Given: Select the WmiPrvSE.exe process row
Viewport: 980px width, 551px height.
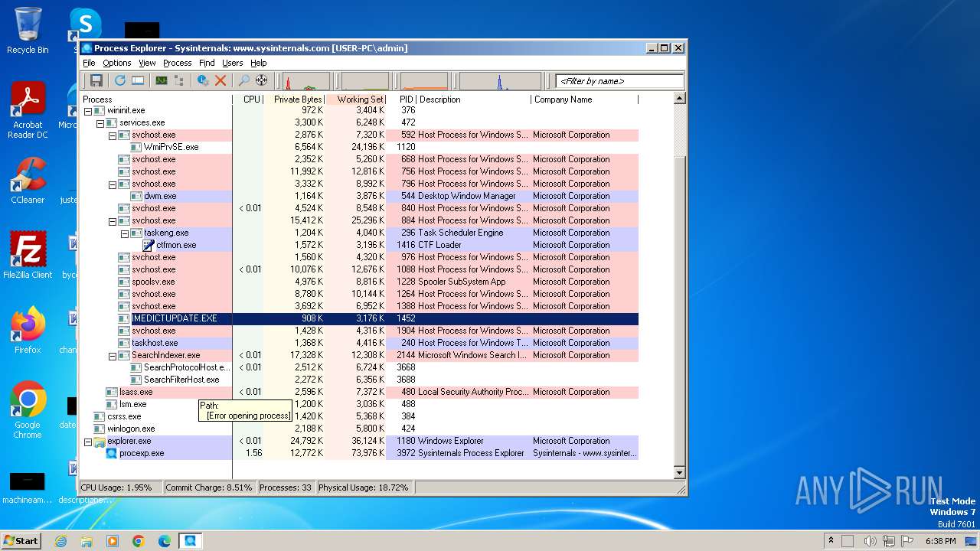Looking at the screenshot, I should [x=359, y=147].
